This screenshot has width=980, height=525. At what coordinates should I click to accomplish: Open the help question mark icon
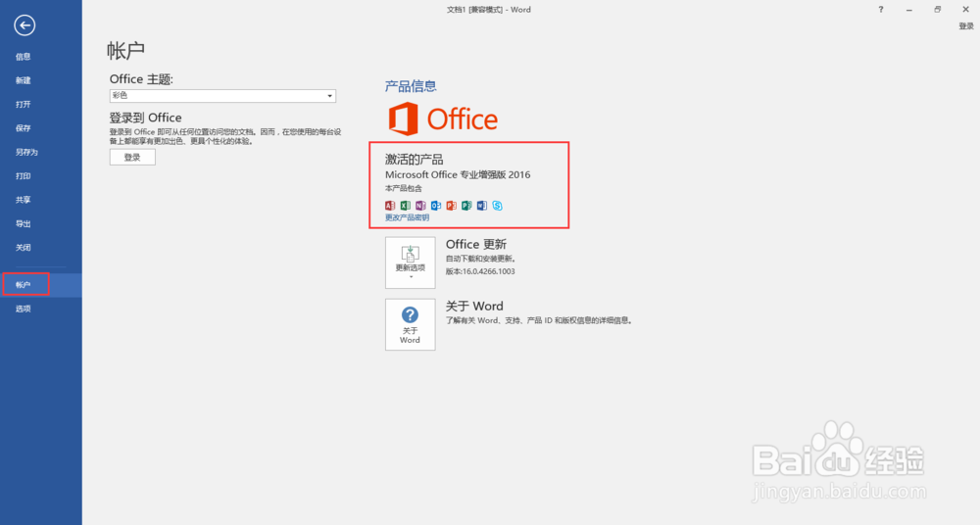(881, 10)
